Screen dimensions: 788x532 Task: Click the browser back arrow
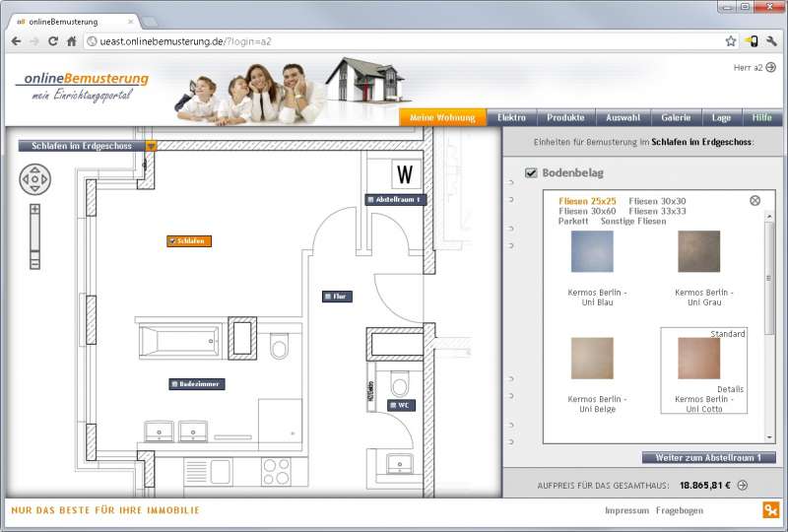click(x=16, y=41)
